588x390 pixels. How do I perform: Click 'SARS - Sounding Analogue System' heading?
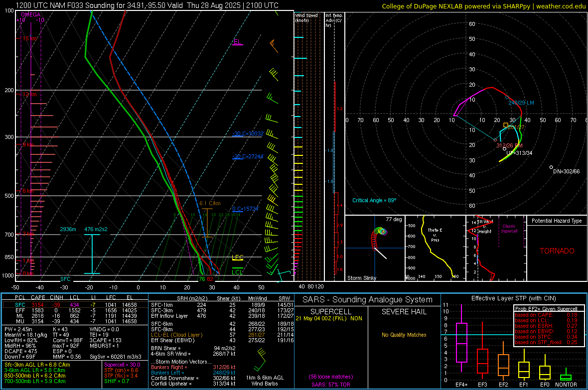pyautogui.click(x=368, y=300)
